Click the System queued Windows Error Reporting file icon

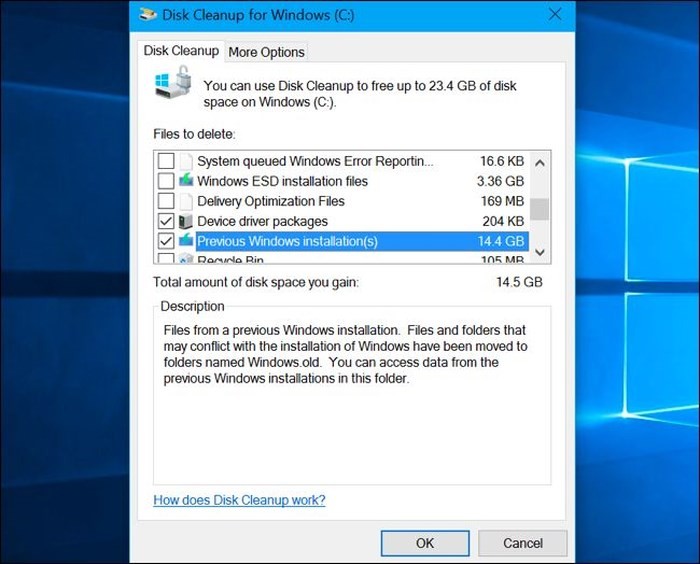tap(186, 161)
